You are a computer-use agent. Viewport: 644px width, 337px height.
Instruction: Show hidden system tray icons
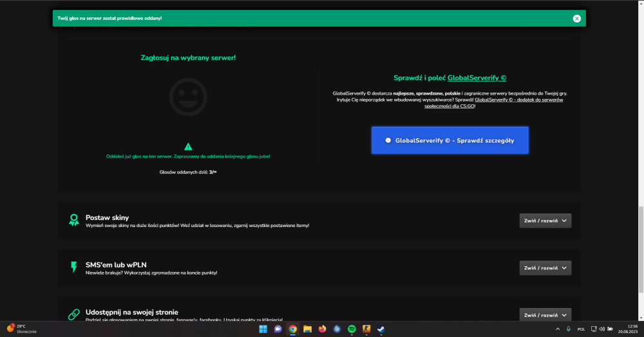point(557,329)
